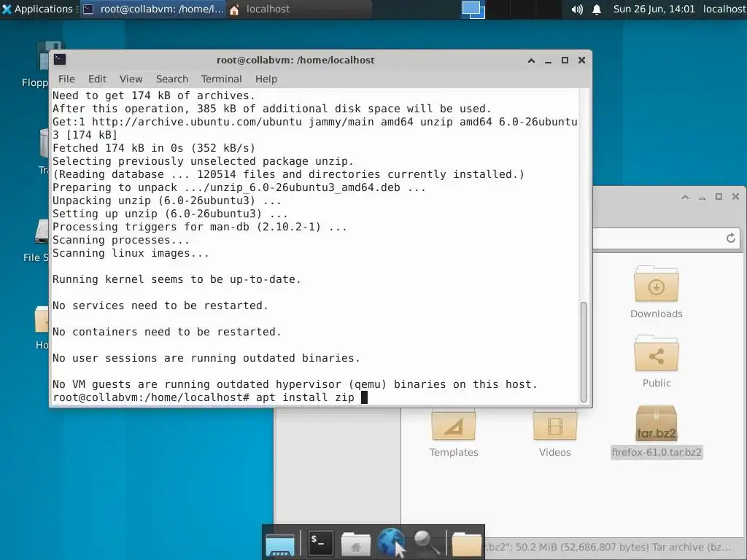
Task: Launch the terminal emulator from dock
Action: 320,542
